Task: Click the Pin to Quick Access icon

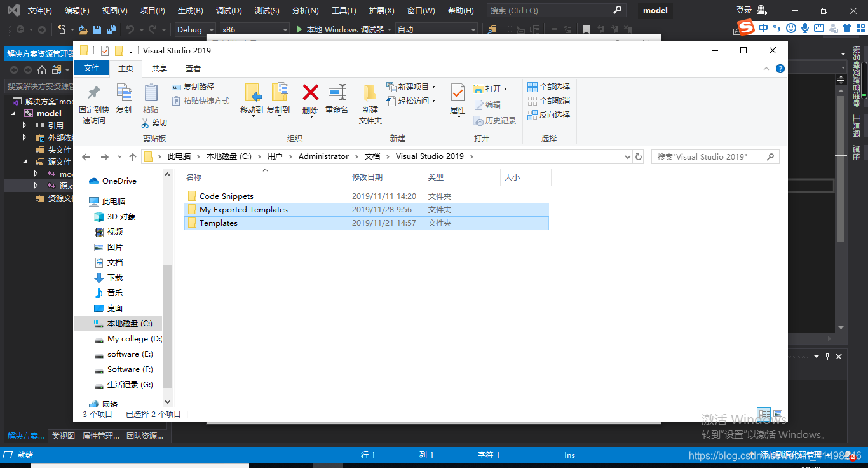Action: [x=94, y=93]
